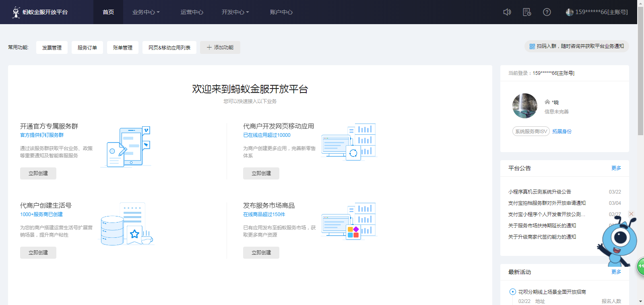Image resolution: width=644 pixels, height=305 pixels.
Task: Click the 系统服务商ISV badge
Action: pos(531,132)
